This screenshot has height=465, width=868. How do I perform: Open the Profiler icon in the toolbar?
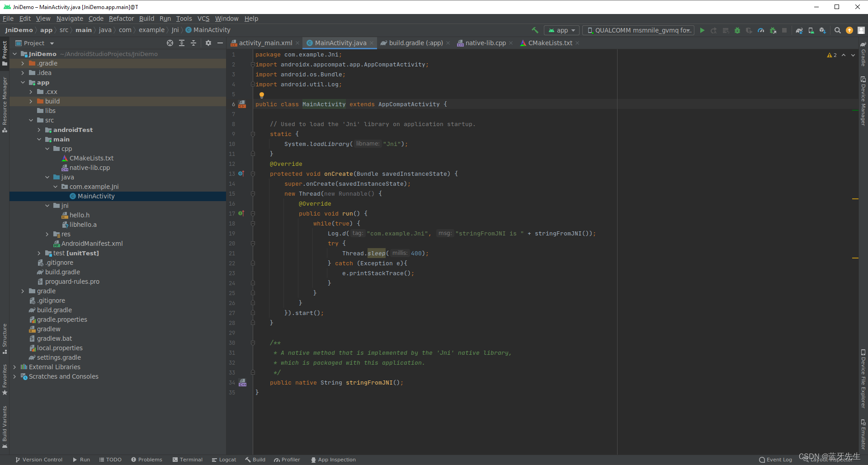point(761,30)
